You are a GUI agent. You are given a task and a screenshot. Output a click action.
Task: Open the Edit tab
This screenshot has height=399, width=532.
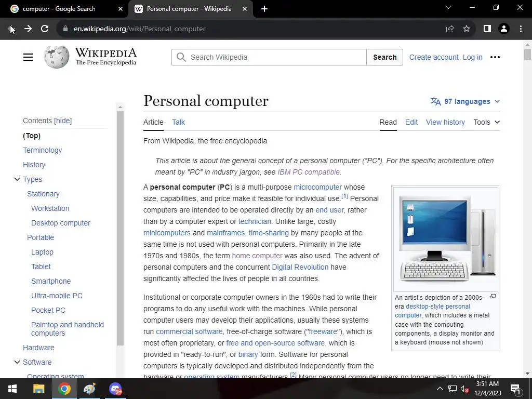point(411,122)
